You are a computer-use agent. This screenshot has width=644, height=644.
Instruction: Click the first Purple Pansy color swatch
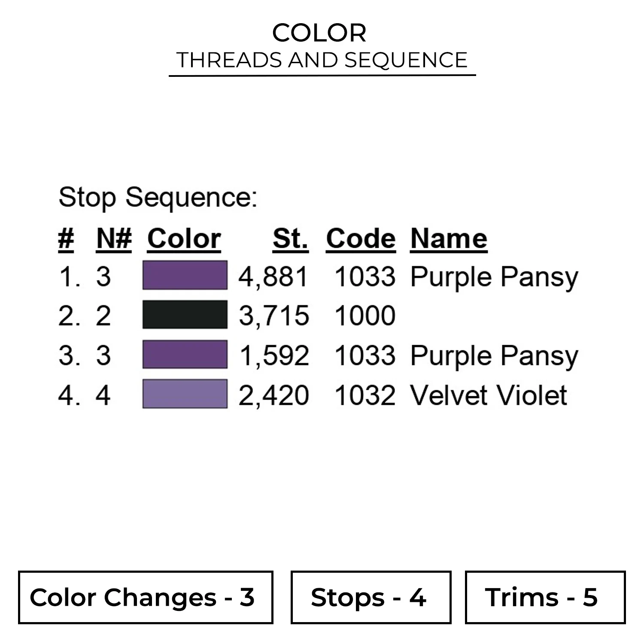click(x=185, y=275)
